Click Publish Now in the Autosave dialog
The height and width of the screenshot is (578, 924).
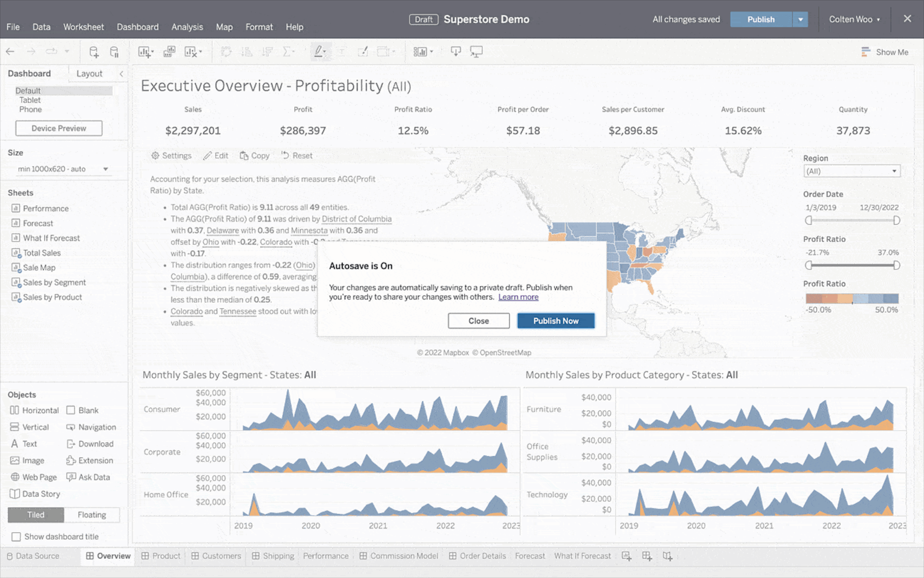[x=555, y=320]
